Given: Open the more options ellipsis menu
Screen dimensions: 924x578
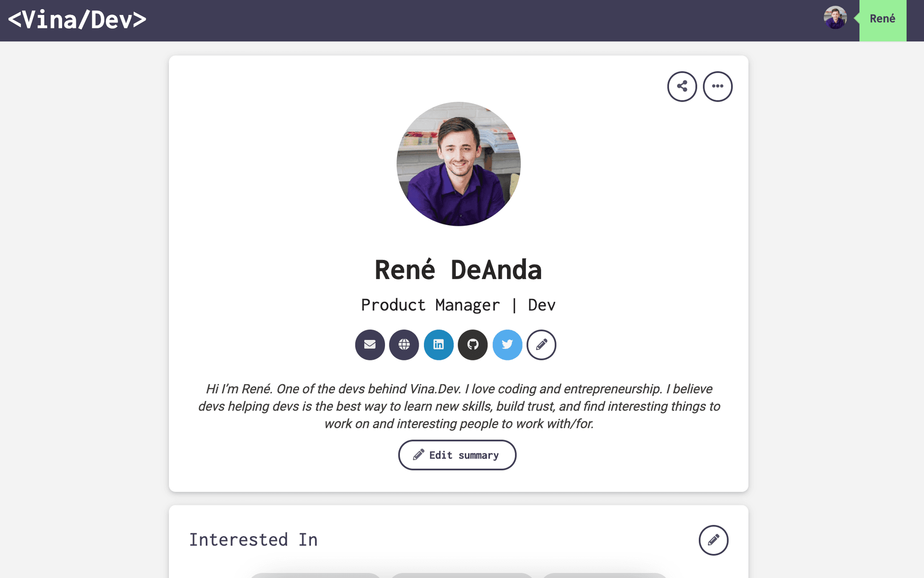Looking at the screenshot, I should (x=718, y=86).
